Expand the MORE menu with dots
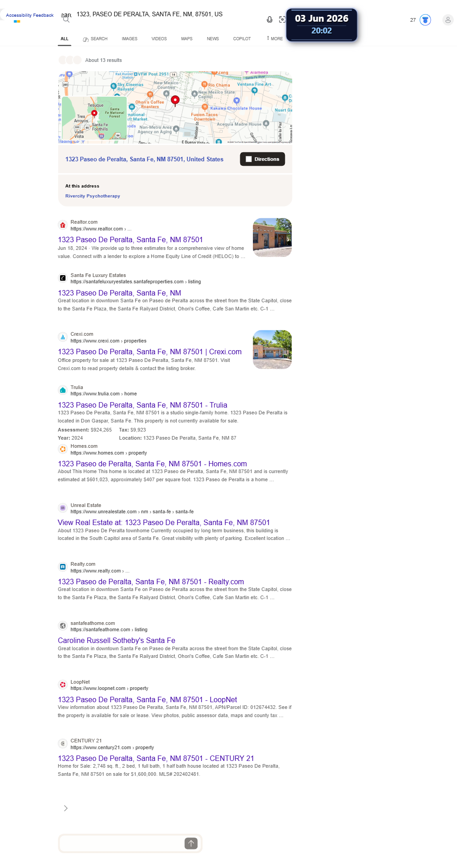 275,38
